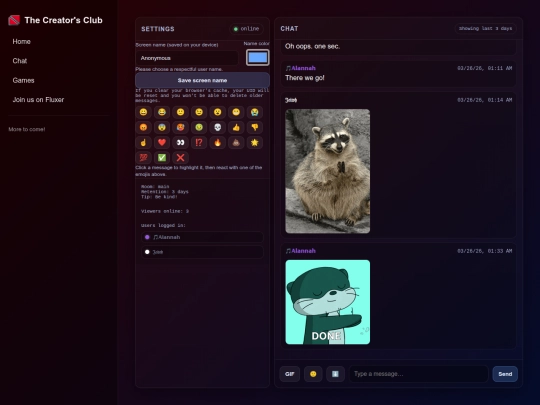Image resolution: width=540 pixels, height=405 pixels.
Task: React with the eyes emoji
Action: pyautogui.click(x=180, y=143)
